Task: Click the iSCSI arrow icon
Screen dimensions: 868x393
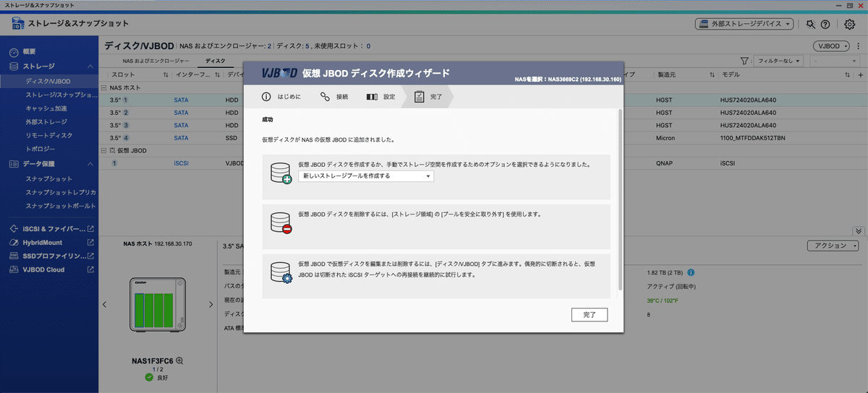Action: pyautogui.click(x=14, y=229)
